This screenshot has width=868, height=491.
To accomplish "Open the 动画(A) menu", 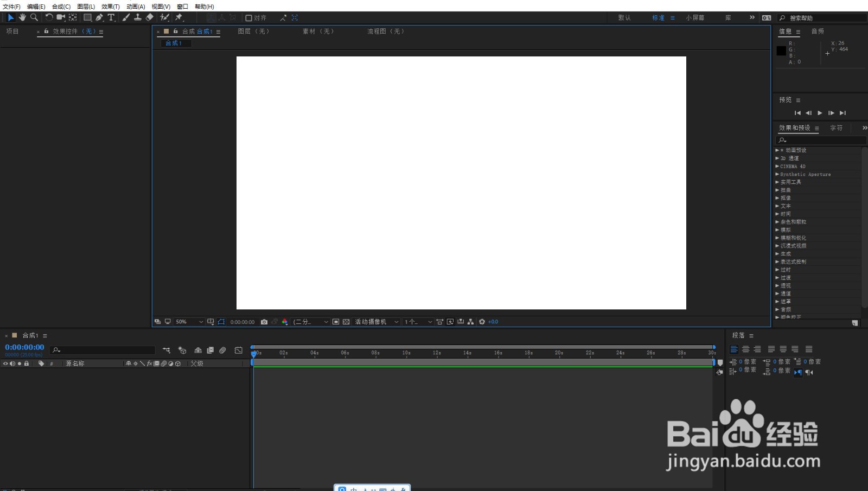I will [x=136, y=7].
